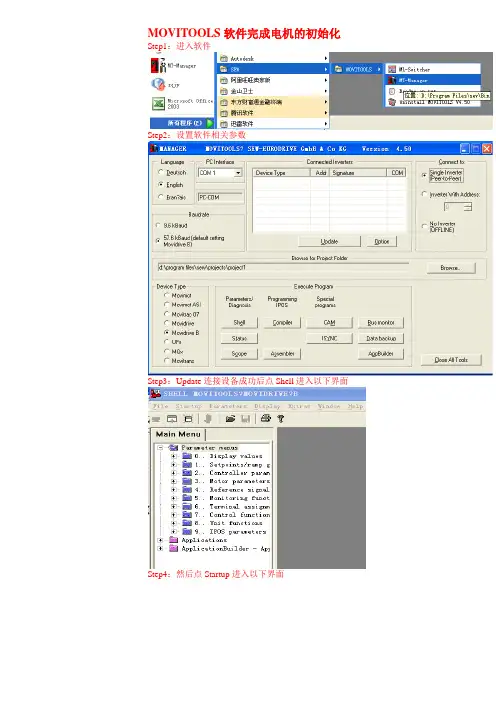Expand the Display values tree node
Image resolution: width=496 pixels, height=702 pixels.
click(x=174, y=456)
